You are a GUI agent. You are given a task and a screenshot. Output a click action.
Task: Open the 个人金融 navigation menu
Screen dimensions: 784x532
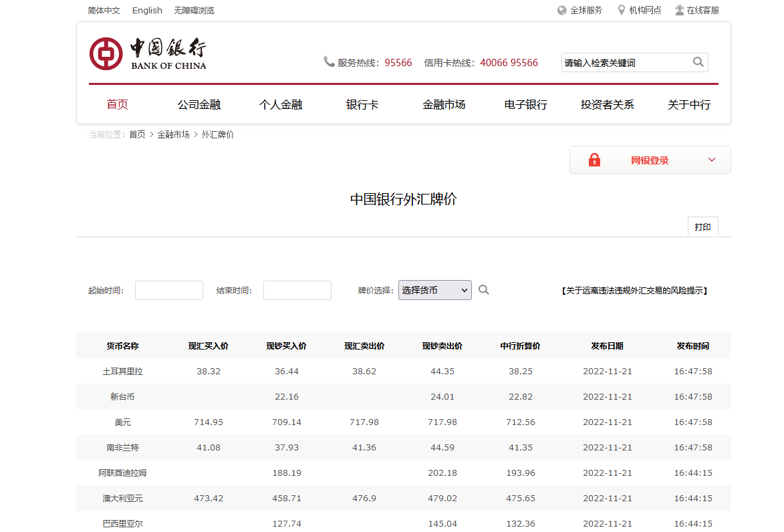(281, 104)
